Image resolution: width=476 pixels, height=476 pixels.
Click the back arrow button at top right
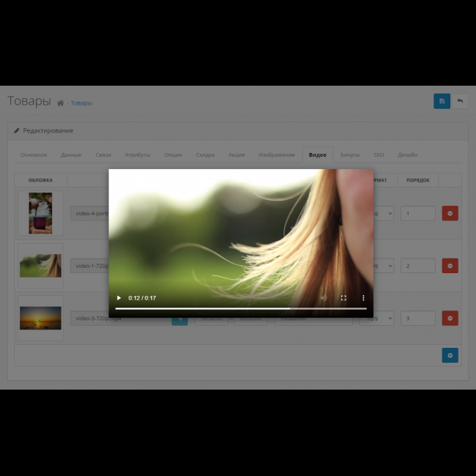(x=460, y=101)
